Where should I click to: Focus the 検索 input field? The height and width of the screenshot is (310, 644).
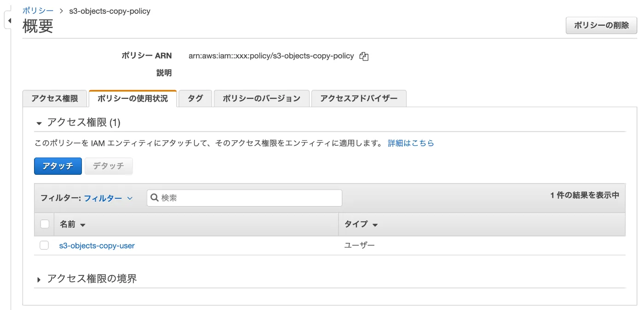point(248,198)
